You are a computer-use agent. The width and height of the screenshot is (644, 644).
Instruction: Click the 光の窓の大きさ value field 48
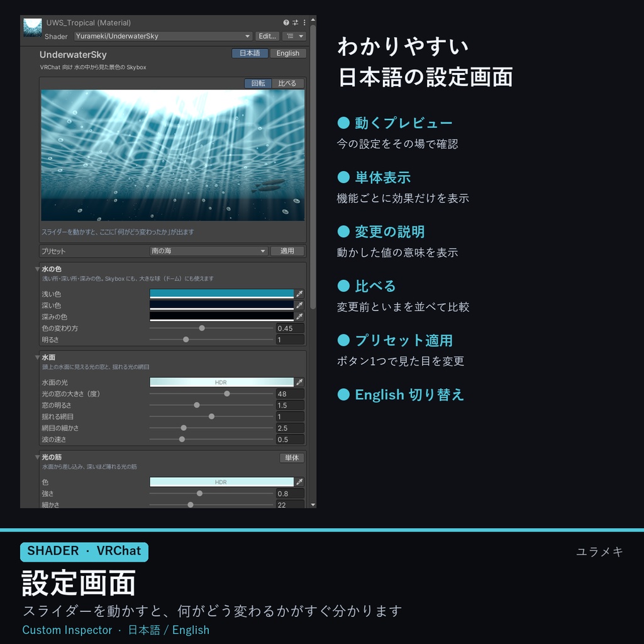coord(290,394)
